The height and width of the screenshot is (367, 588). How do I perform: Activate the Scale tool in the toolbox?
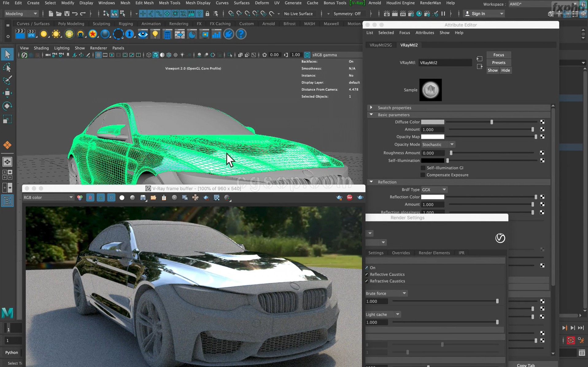pyautogui.click(x=7, y=119)
